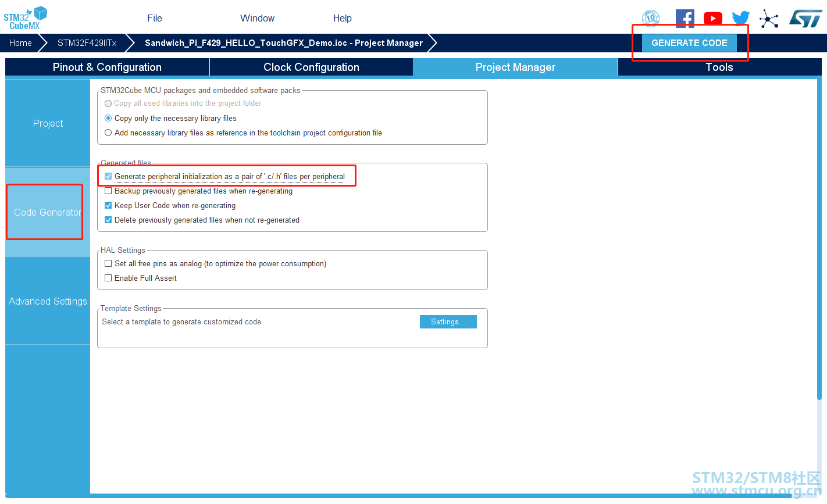Image resolution: width=827 pixels, height=504 pixels.
Task: Click the vertical scrollbar on the right
Action: click(x=819, y=240)
